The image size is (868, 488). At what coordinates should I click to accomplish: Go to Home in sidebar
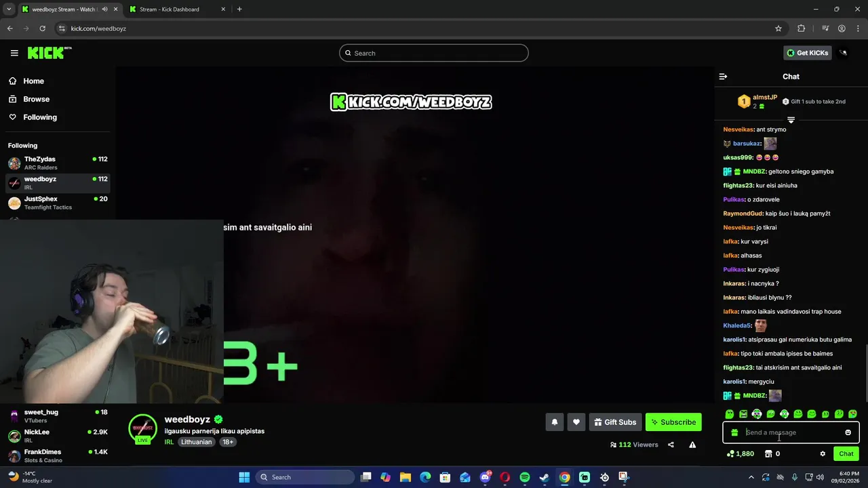(x=26, y=81)
